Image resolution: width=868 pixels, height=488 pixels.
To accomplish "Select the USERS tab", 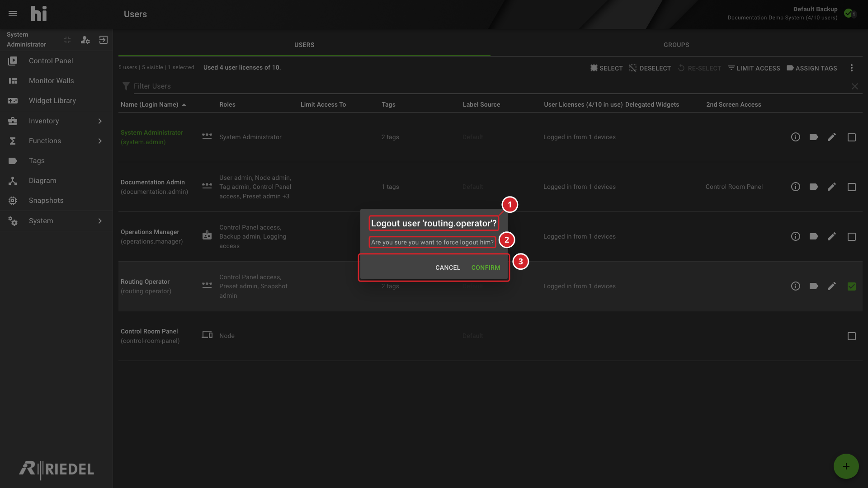I will pyautogui.click(x=304, y=45).
